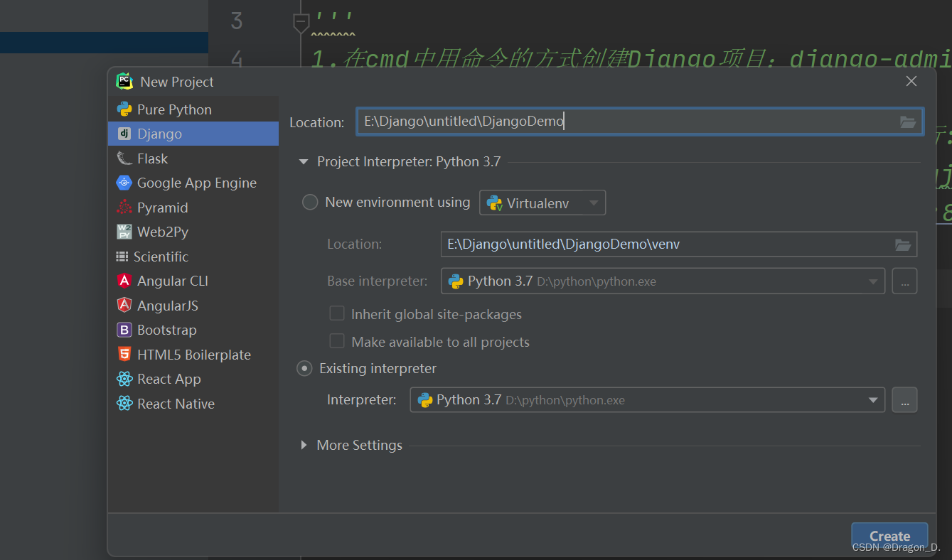The width and height of the screenshot is (952, 560).
Task: Pick the Pyramid project type
Action: coord(193,208)
